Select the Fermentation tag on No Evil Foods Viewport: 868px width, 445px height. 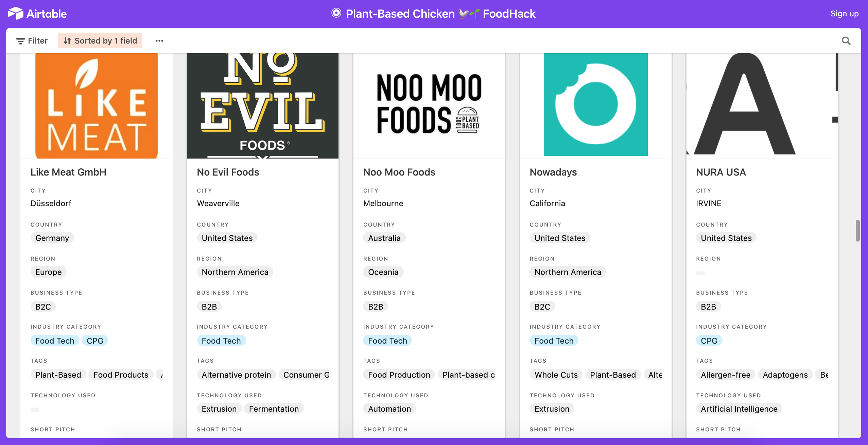[x=274, y=409]
